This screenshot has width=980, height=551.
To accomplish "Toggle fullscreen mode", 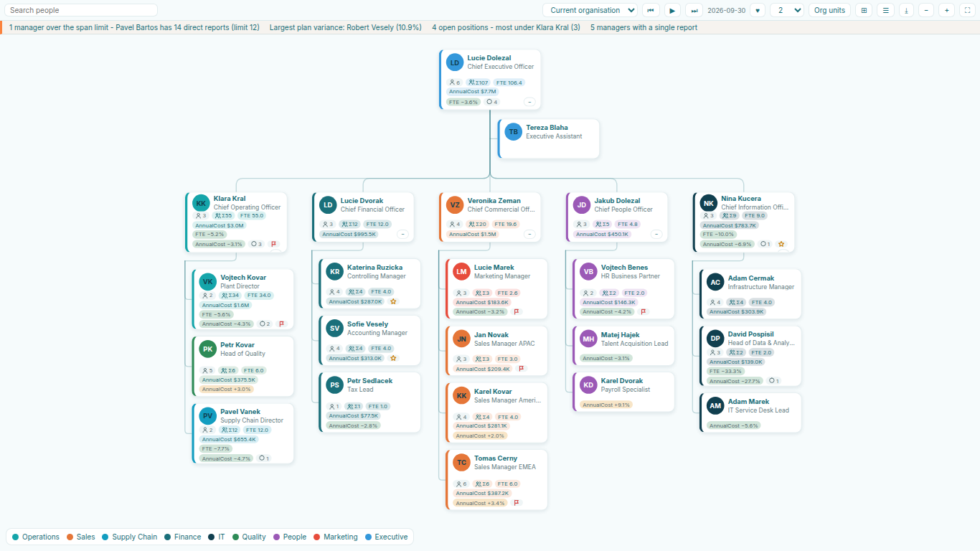I will (x=967, y=10).
